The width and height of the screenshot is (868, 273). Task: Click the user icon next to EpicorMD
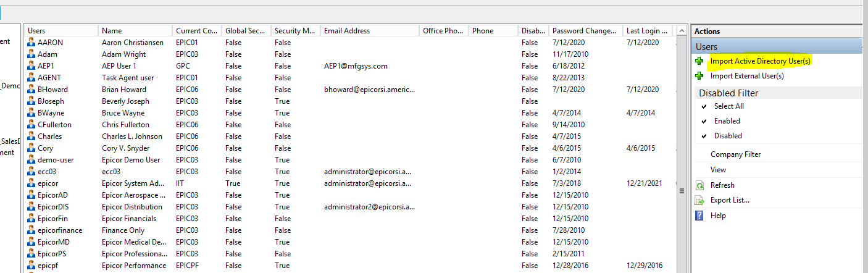click(31, 242)
